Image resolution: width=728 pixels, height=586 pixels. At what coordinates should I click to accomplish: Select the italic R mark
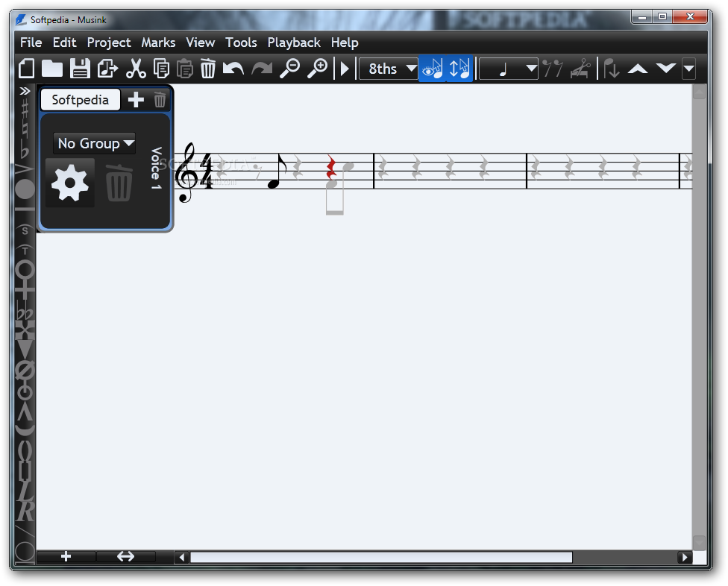(x=25, y=511)
